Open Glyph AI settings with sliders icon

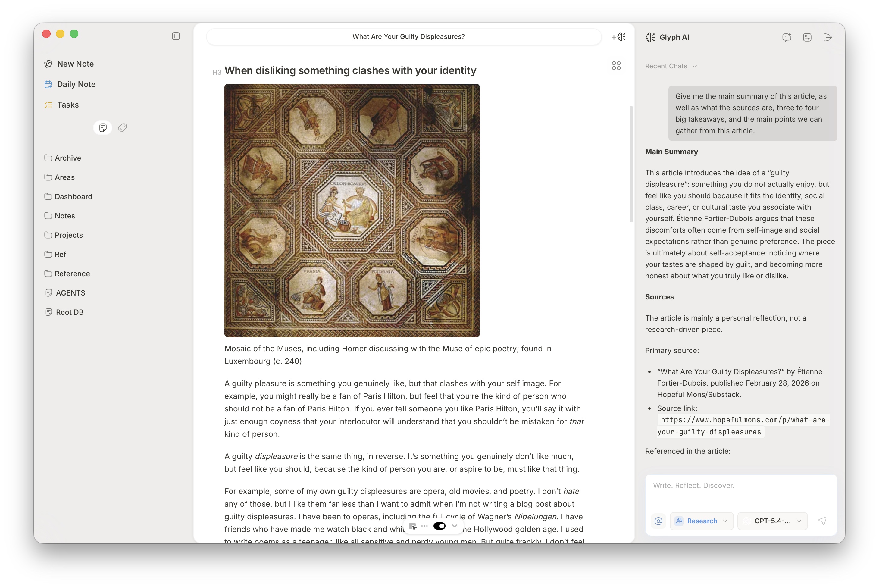(x=807, y=37)
